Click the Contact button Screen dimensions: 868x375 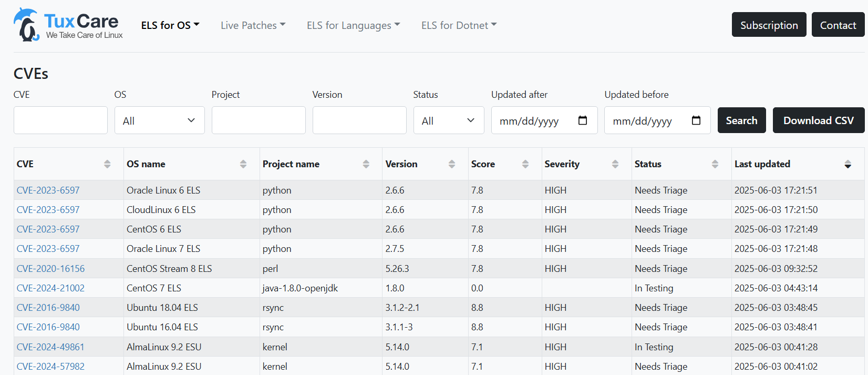pos(838,25)
